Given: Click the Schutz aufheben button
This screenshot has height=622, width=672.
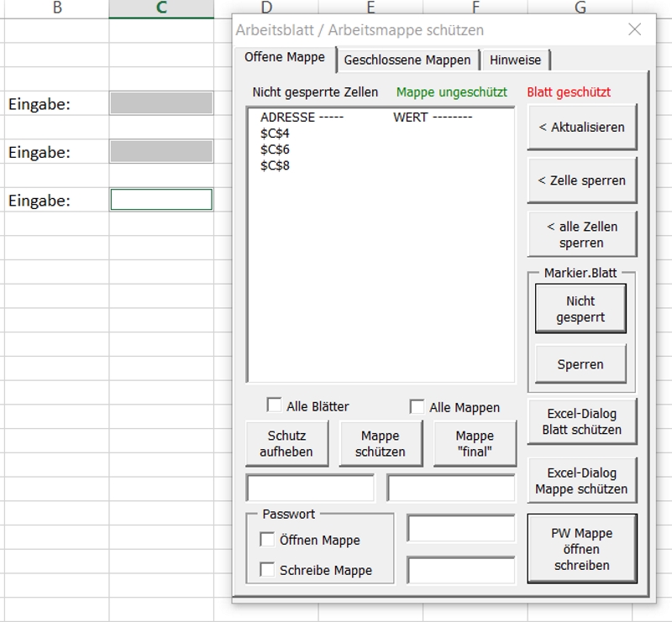Looking at the screenshot, I should pos(286,443).
